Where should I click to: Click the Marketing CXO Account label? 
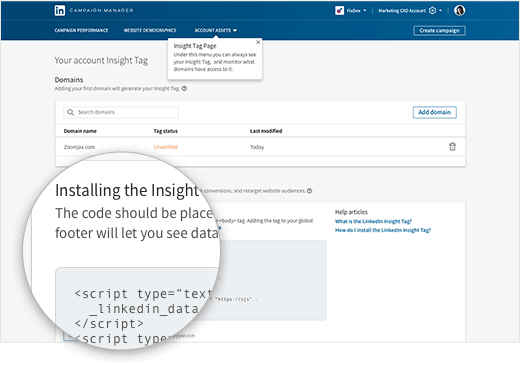402,11
